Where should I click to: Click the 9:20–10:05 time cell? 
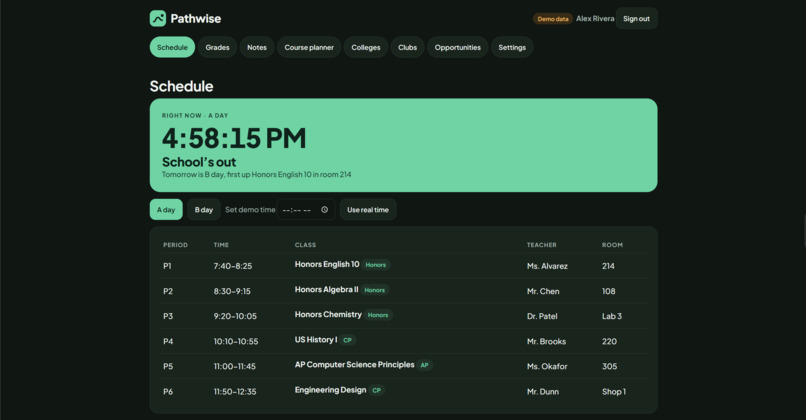[x=235, y=317]
